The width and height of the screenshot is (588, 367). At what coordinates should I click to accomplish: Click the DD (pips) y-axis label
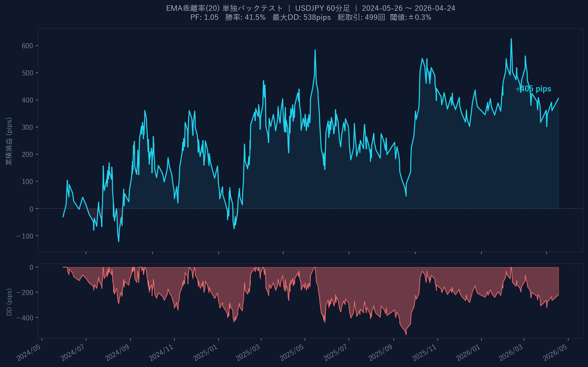pos(9,302)
